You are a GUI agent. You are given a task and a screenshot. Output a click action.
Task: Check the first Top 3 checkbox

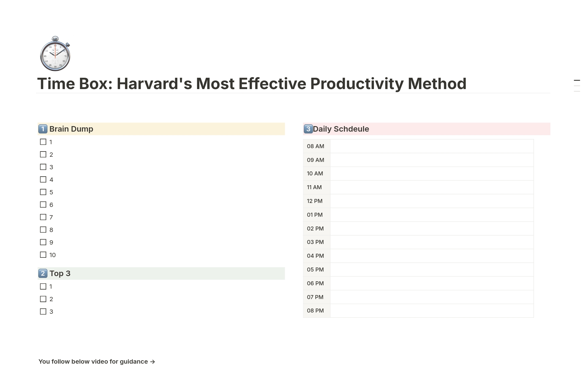pyautogui.click(x=43, y=286)
